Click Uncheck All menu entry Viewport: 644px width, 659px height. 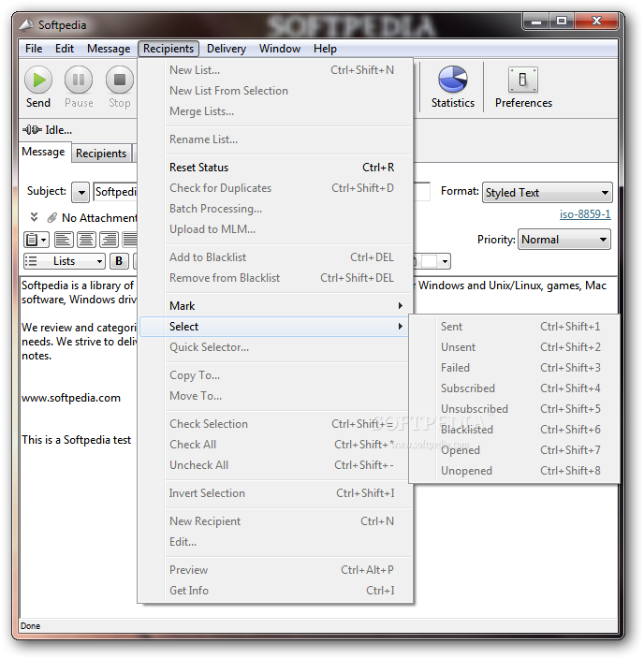[274, 465]
